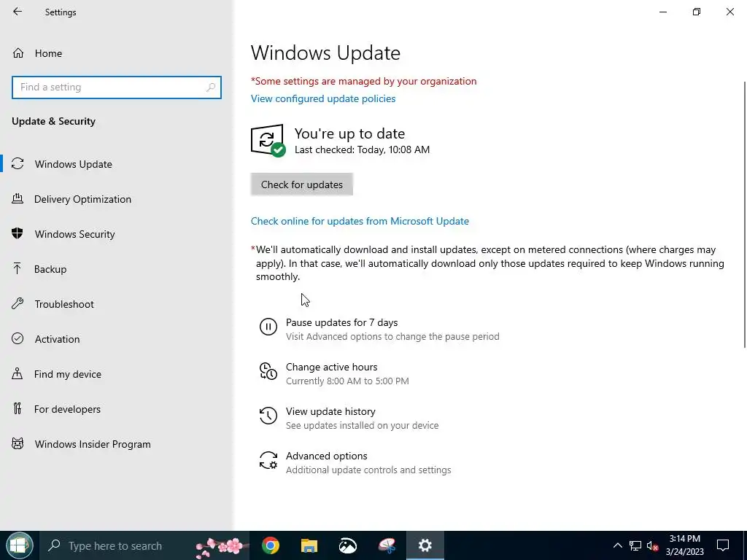The width and height of the screenshot is (747, 560).
Task: Open the Home icon in sidebar
Action: click(x=18, y=52)
